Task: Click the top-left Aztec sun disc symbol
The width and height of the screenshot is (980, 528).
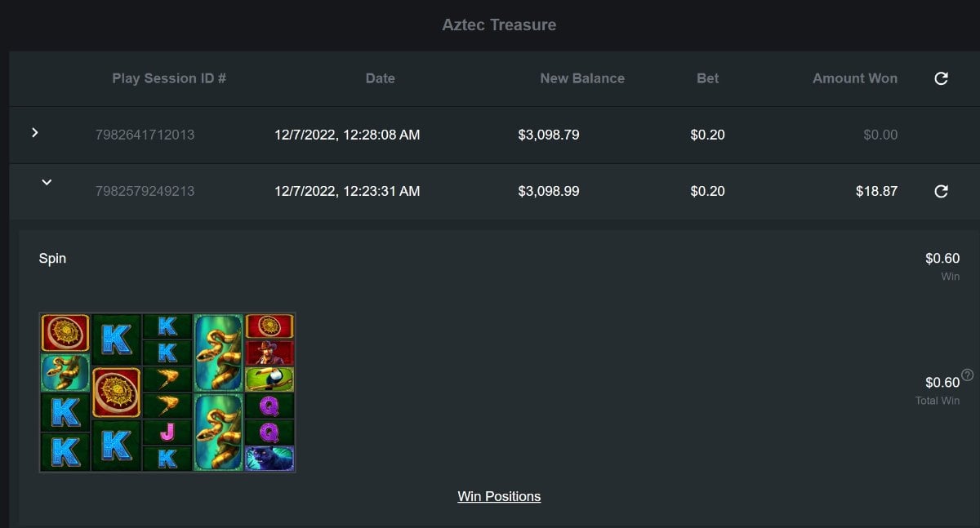Action: click(65, 332)
